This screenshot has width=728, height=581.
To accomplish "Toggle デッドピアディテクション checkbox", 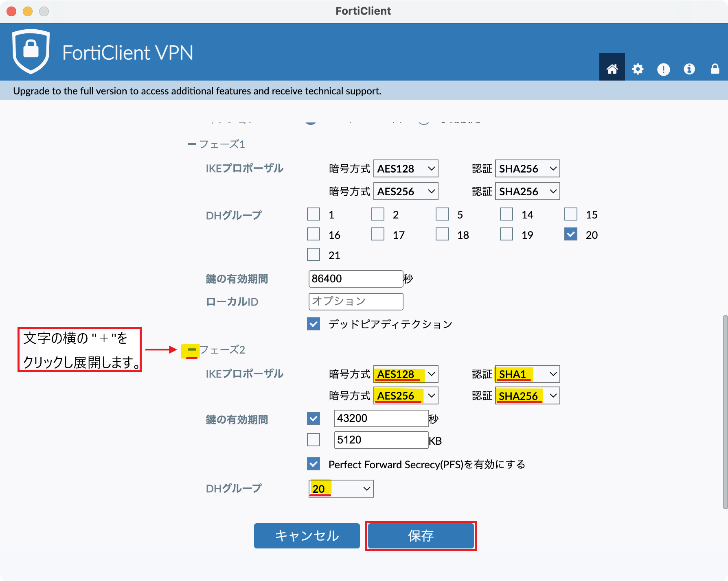I will (x=314, y=324).
